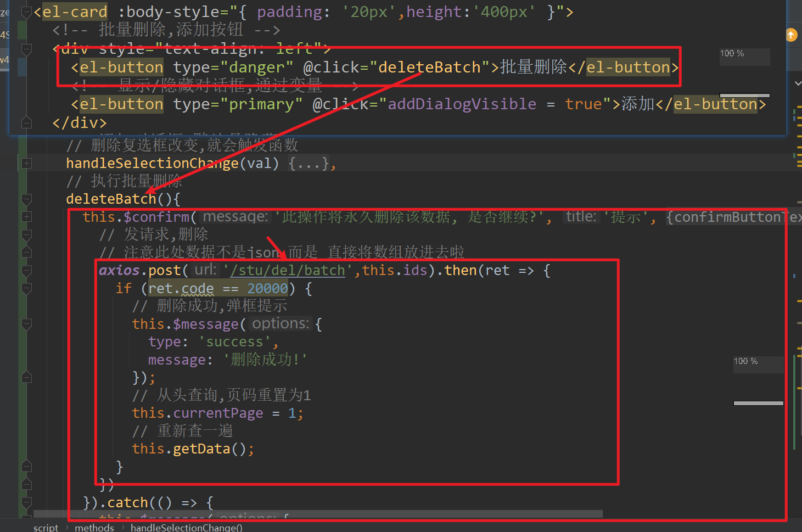Click this.ids argument in axios.post
802x532 pixels.
click(x=394, y=270)
